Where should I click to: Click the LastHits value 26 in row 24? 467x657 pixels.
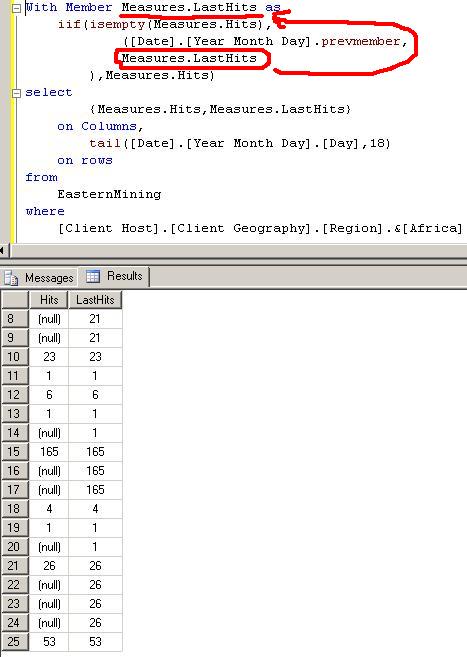point(95,623)
